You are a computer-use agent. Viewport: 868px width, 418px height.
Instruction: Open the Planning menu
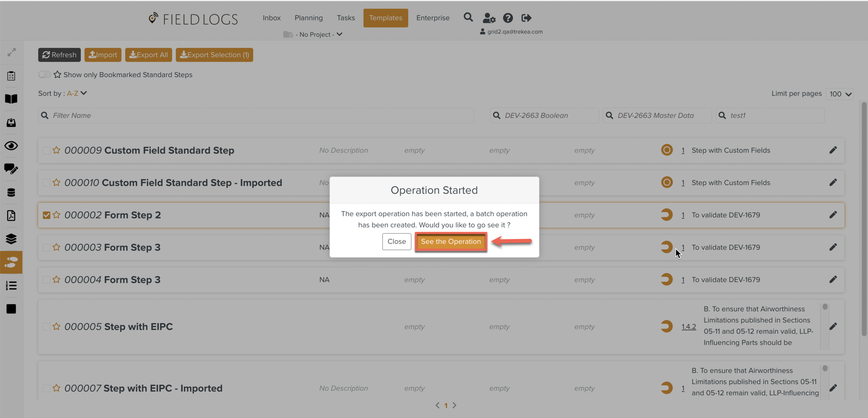tap(309, 18)
